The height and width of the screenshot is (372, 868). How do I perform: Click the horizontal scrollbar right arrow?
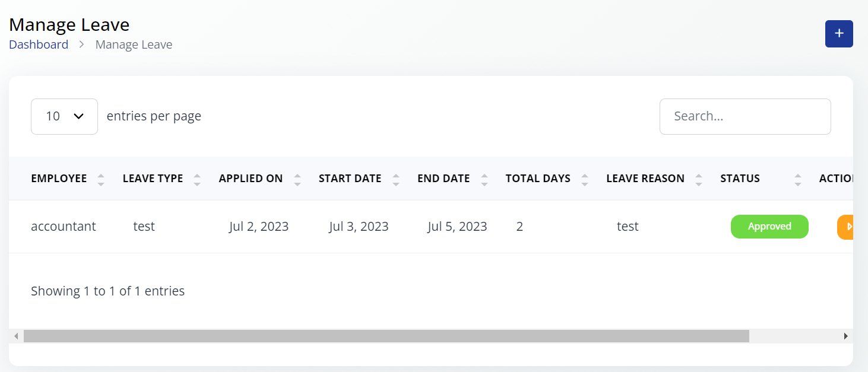[845, 336]
